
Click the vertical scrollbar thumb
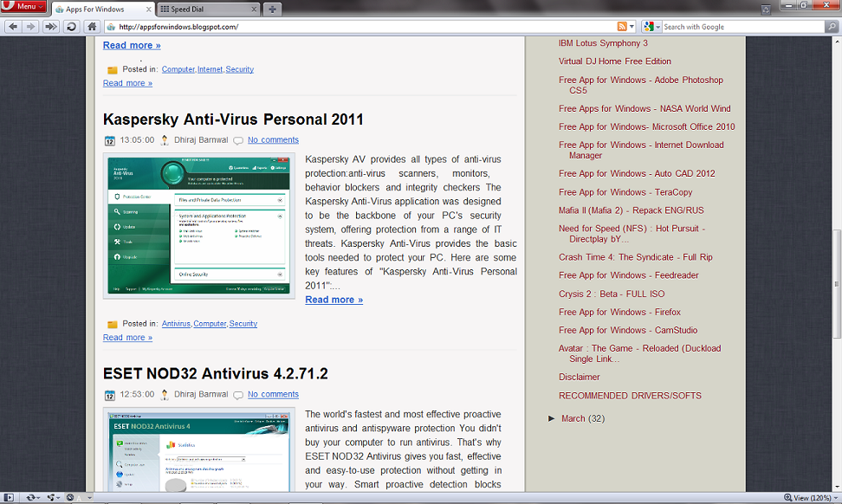[x=837, y=284]
